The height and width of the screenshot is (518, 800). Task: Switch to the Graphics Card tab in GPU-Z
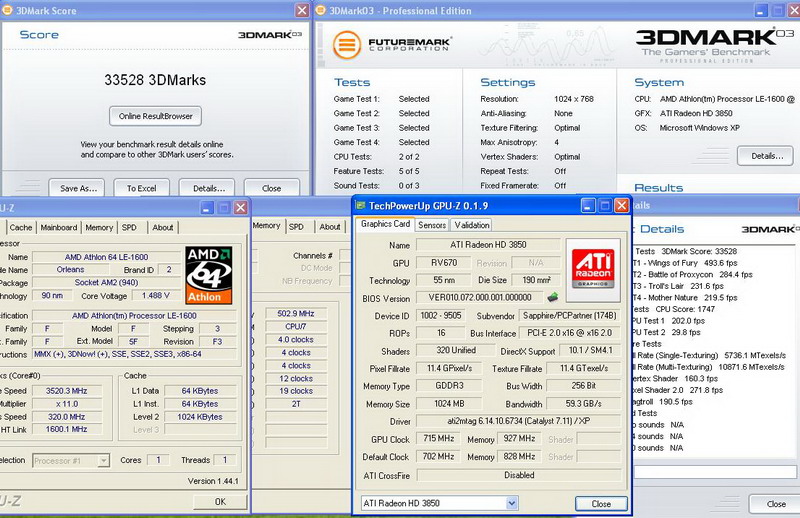[385, 224]
